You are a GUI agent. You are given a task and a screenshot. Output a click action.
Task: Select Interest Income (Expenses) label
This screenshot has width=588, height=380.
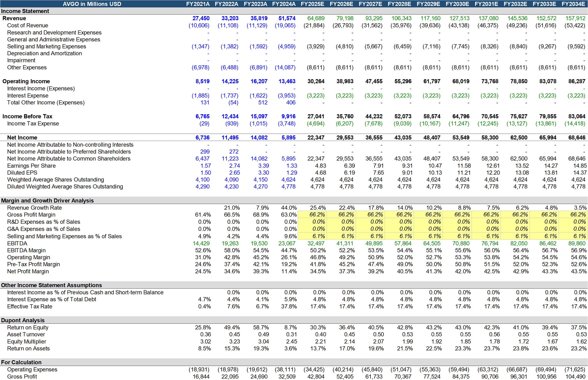41,88
